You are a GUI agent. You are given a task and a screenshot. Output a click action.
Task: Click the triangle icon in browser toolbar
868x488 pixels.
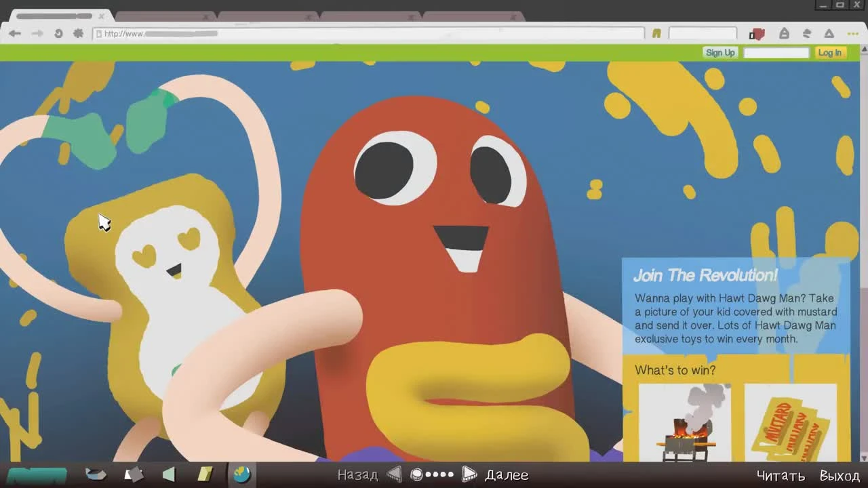click(x=829, y=33)
